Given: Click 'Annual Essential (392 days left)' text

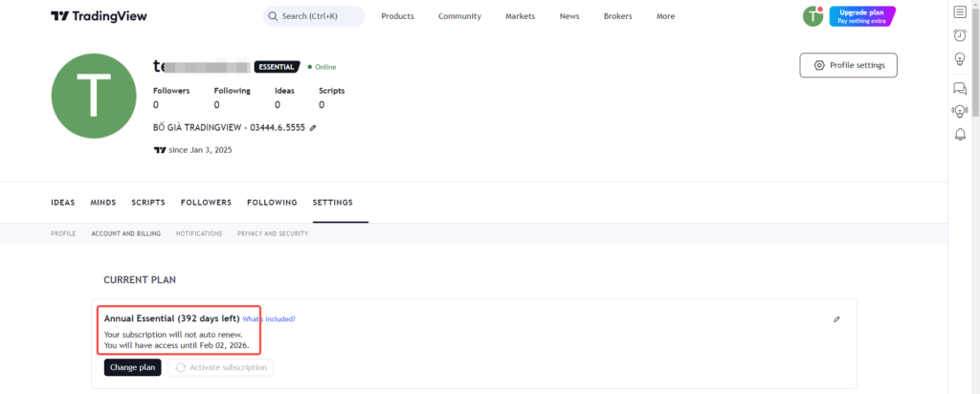Looking at the screenshot, I should [172, 318].
